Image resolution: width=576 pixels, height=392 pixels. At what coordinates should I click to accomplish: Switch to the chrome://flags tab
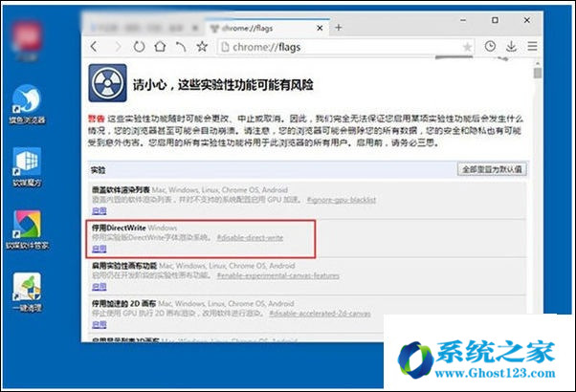(266, 28)
